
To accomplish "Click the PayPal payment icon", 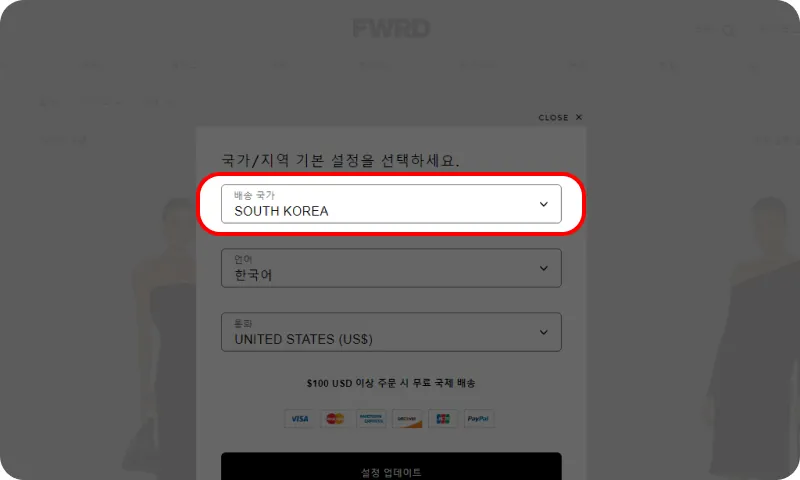I will click(479, 419).
